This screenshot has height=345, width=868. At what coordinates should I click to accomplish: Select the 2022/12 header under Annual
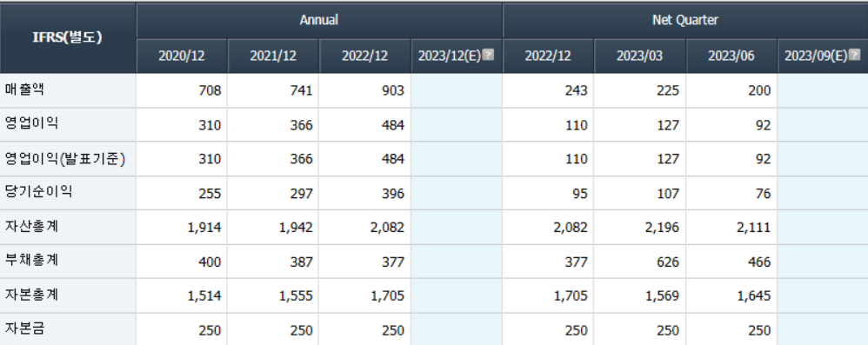pos(364,56)
